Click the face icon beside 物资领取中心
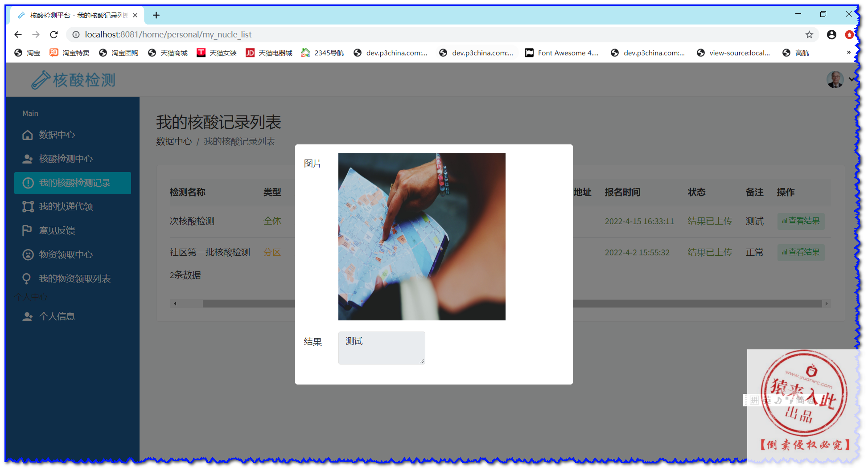The height and width of the screenshot is (471, 868). tap(28, 254)
